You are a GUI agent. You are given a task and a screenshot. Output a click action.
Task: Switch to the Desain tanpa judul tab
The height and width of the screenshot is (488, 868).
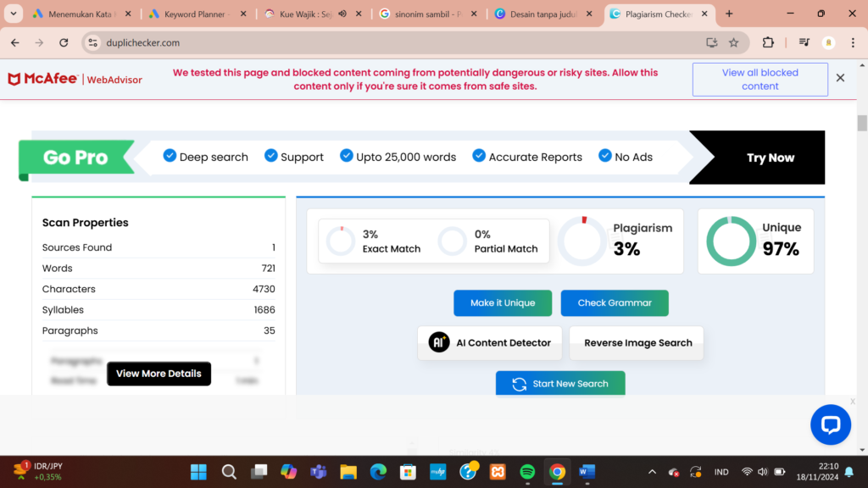(x=541, y=14)
